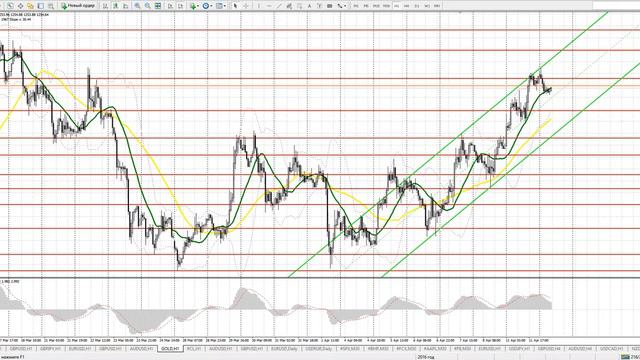The width and height of the screenshot is (640, 360).
Task: Open the indicators list dropdown (green plus)
Action: [195, 6]
